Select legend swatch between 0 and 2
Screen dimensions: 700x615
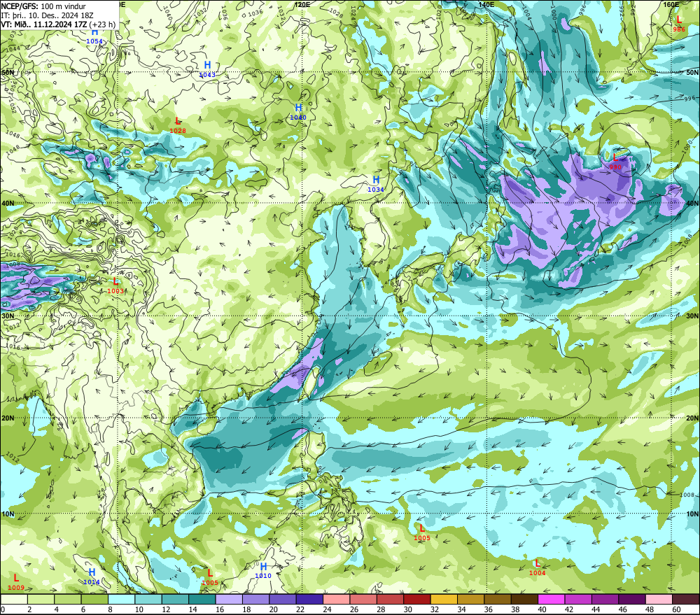pyautogui.click(x=14, y=600)
